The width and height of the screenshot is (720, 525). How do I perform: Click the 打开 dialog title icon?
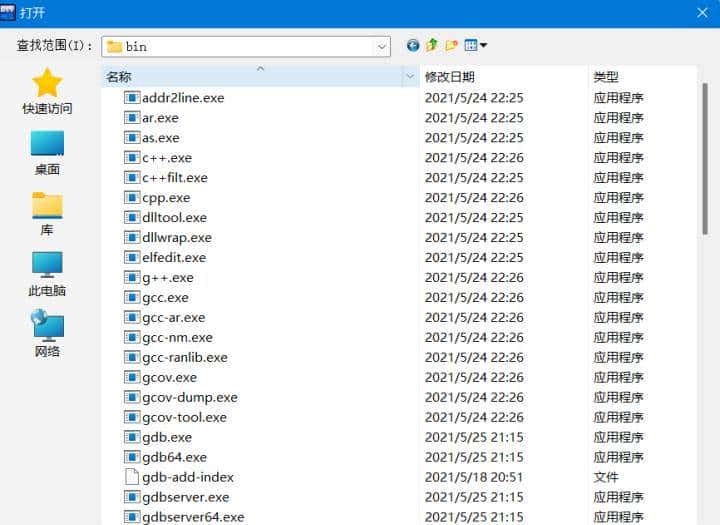click(x=8, y=12)
